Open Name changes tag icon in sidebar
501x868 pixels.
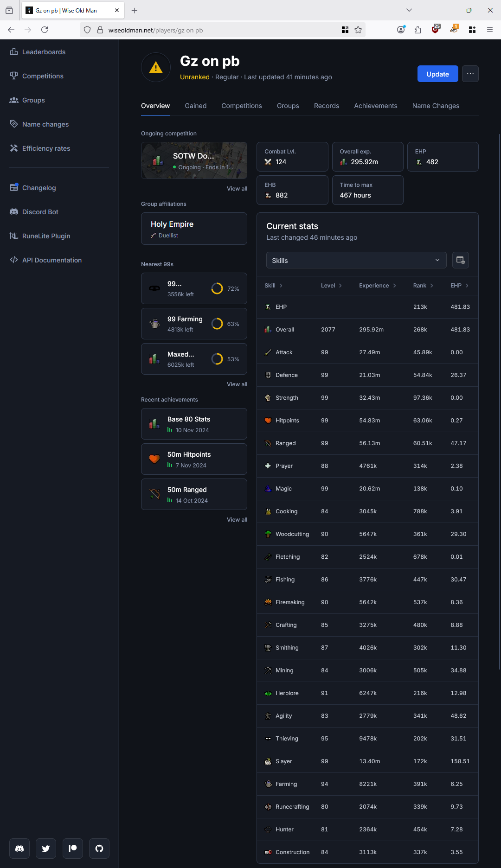(x=14, y=124)
